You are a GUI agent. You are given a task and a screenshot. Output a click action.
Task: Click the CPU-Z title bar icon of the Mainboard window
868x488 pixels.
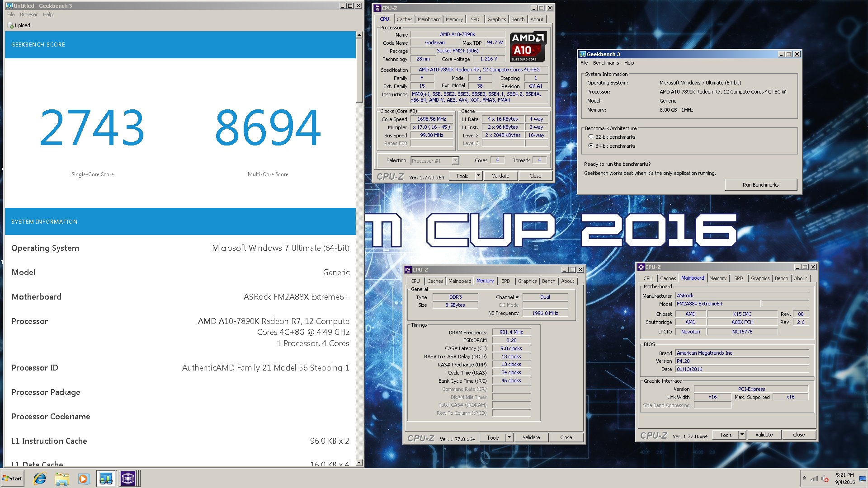tap(641, 267)
